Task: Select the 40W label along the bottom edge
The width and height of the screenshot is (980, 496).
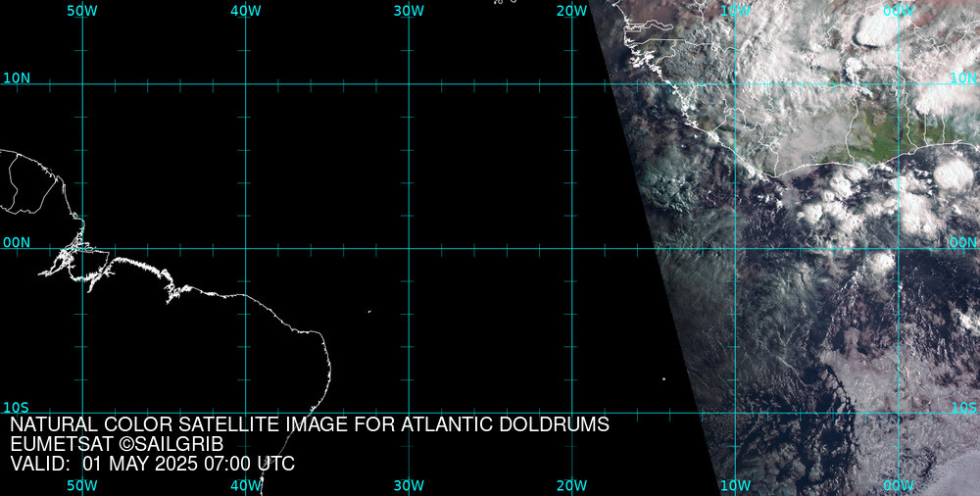Action: click(246, 485)
